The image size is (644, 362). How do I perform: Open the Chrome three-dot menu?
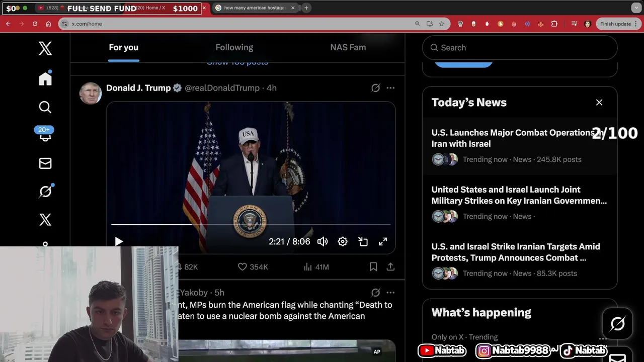pyautogui.click(x=637, y=24)
